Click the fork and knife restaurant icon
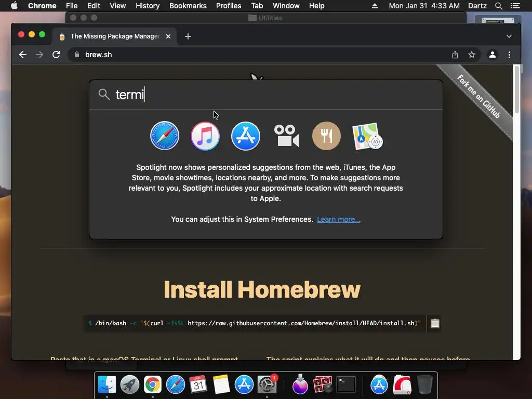532x399 pixels. (x=326, y=136)
